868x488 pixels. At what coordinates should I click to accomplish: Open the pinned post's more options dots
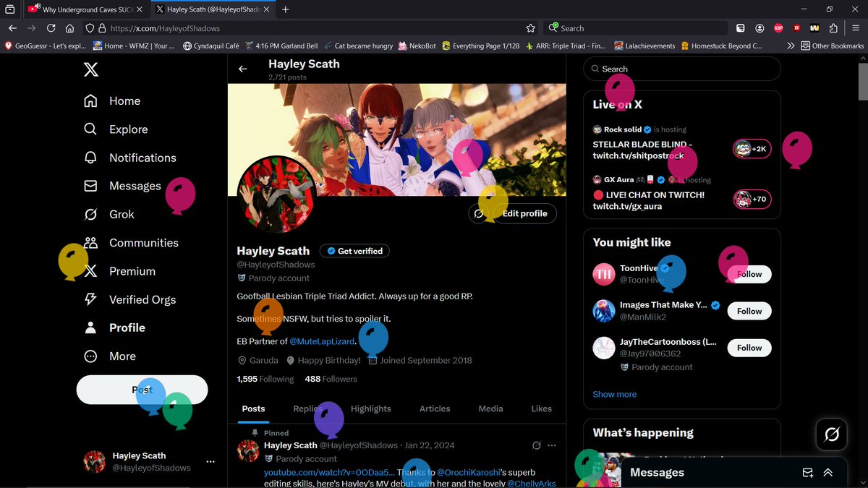(x=552, y=445)
